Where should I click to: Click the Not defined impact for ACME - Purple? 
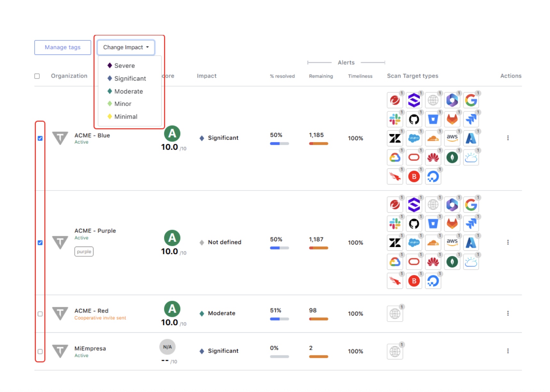point(221,242)
